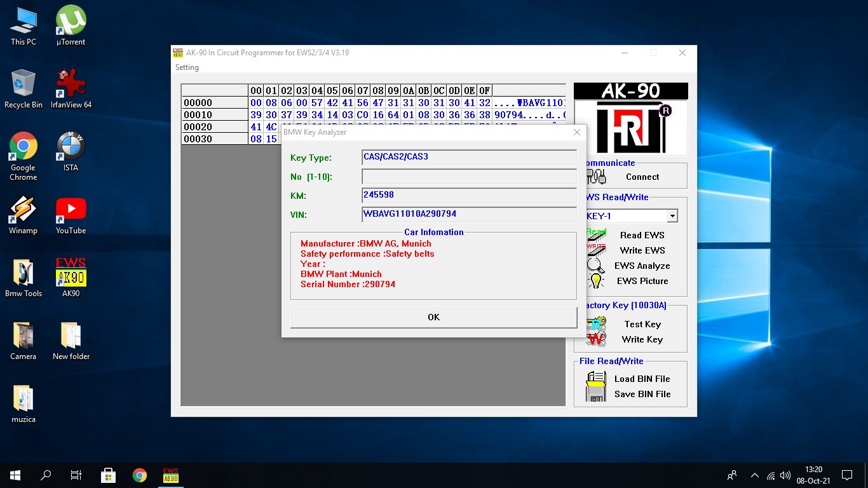Open volume control in system tray

(785, 475)
